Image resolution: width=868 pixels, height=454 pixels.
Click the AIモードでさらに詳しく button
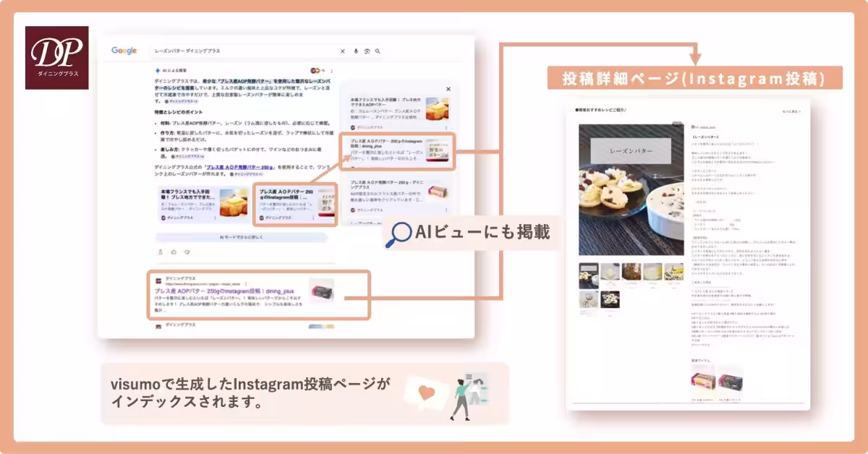click(x=243, y=237)
